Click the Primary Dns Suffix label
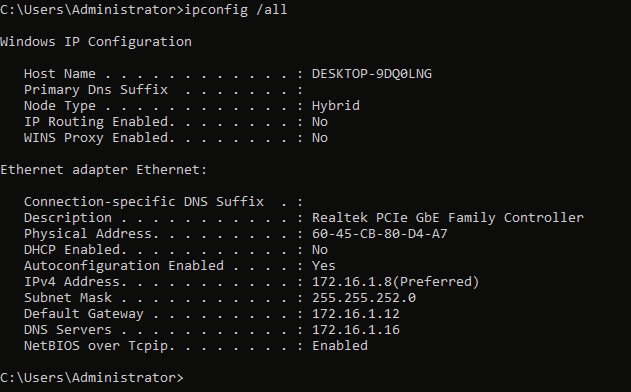 click(x=96, y=90)
